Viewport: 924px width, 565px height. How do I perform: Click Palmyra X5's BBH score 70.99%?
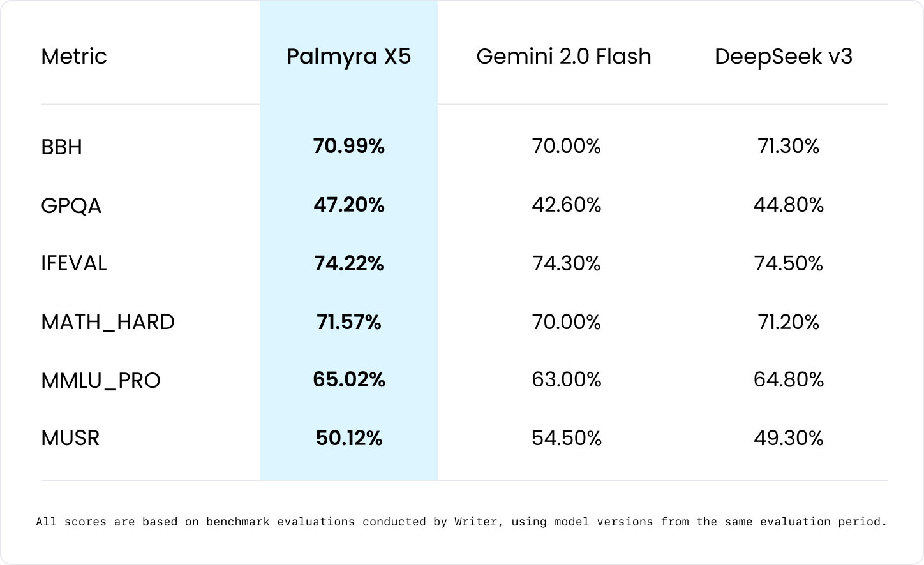[x=348, y=146]
